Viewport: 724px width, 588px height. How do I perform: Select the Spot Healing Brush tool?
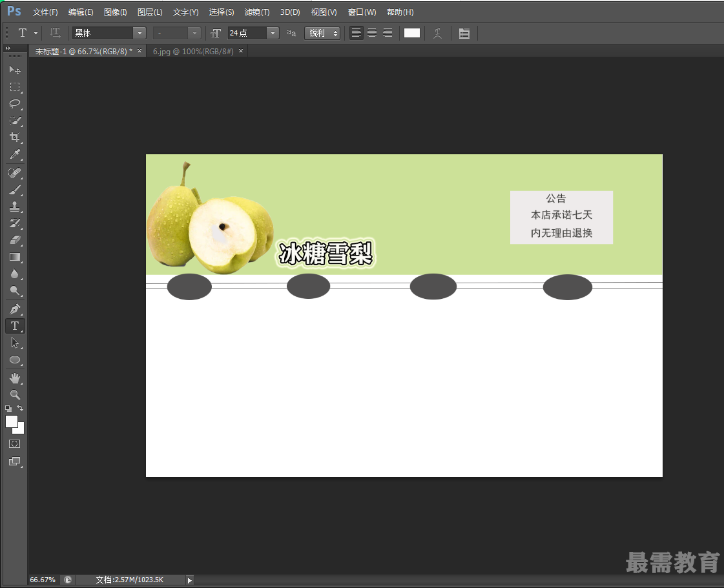click(15, 173)
